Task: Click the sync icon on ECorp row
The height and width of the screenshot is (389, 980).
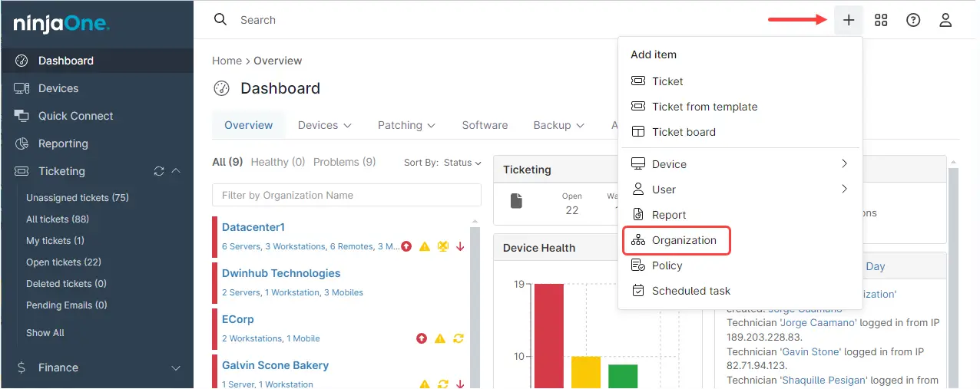Action: pyautogui.click(x=459, y=338)
